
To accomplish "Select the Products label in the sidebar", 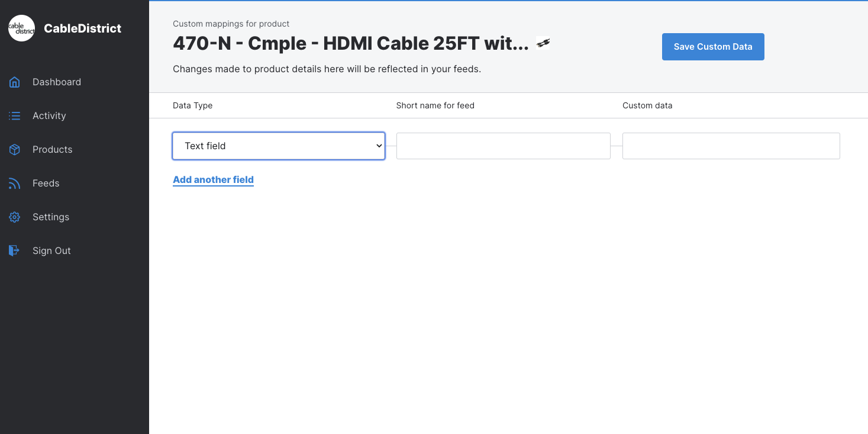I will tap(53, 150).
